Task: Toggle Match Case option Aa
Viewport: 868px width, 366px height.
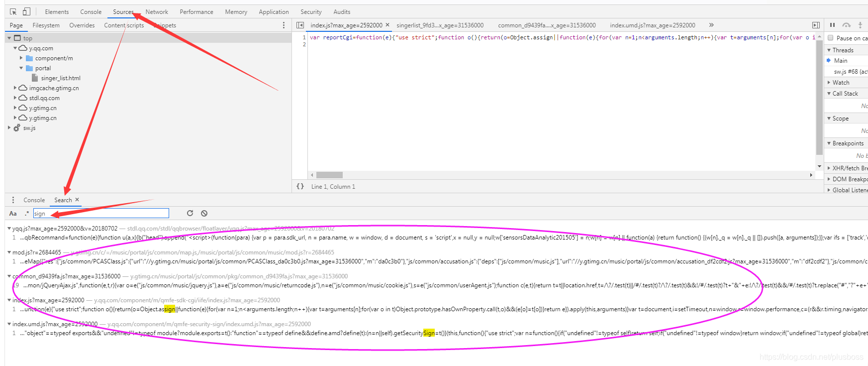Action: pos(13,213)
